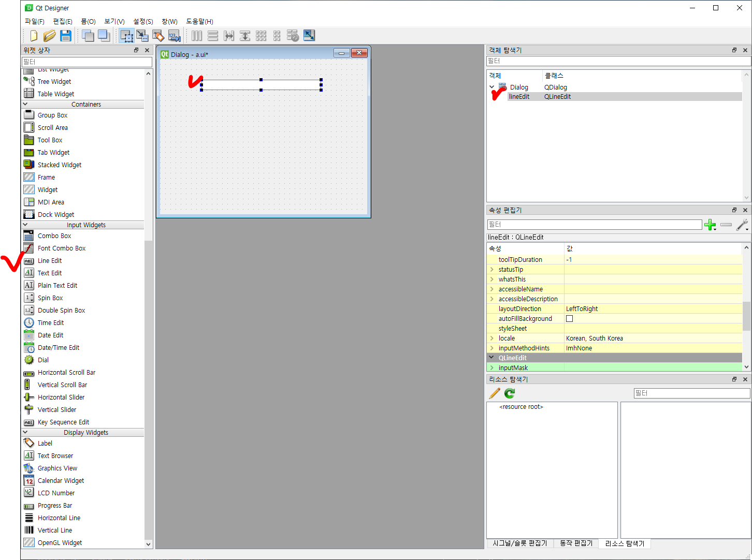Screen dimensions: 752x560
Task: Float the widget box panel
Action: 136,50
